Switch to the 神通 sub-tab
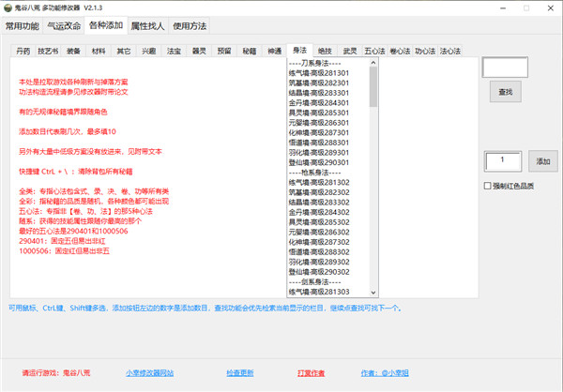Viewport: 563px width, 392px height. 274,51
